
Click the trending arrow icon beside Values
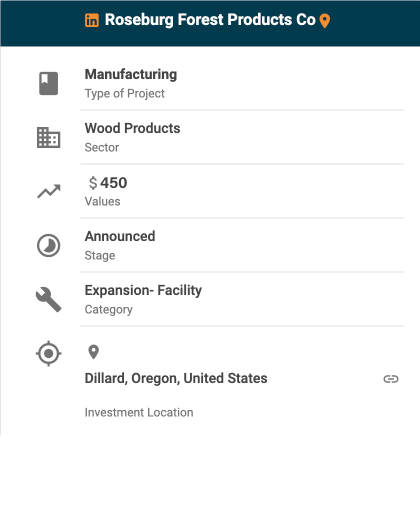[48, 191]
